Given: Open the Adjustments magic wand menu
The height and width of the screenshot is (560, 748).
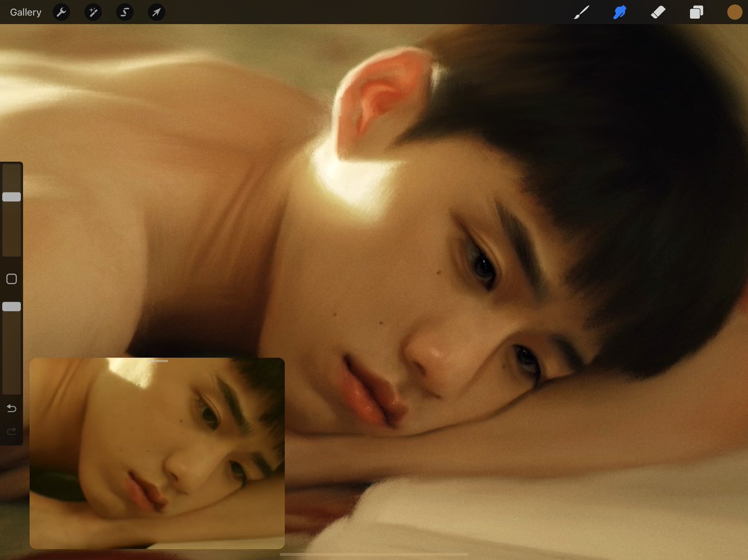Looking at the screenshot, I should pos(93,12).
